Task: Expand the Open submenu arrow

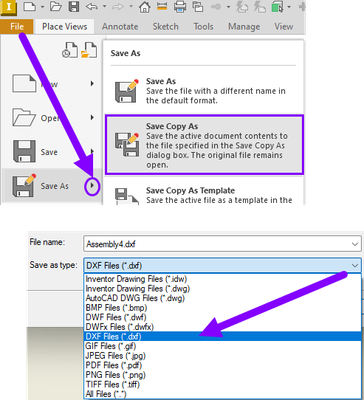Action: [x=92, y=118]
